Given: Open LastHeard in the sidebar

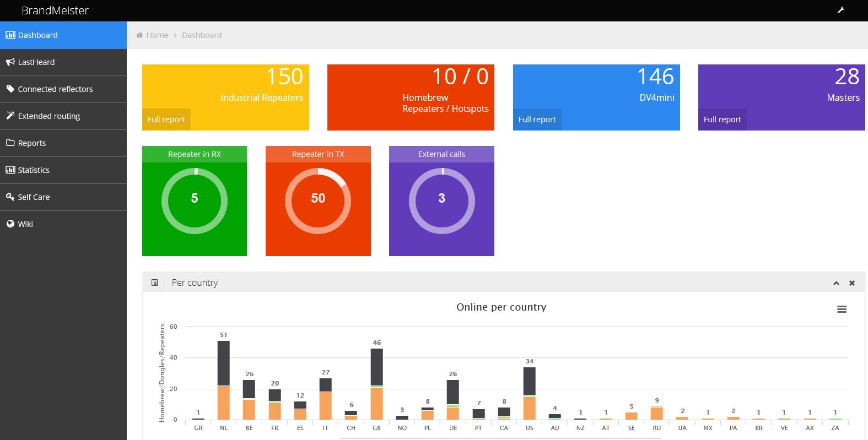Looking at the screenshot, I should (x=63, y=62).
